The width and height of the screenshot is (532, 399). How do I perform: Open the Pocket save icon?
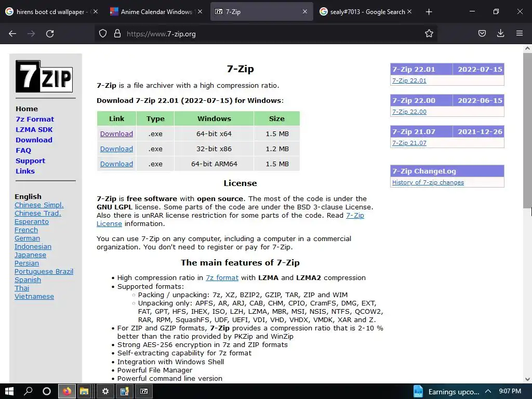click(x=482, y=34)
